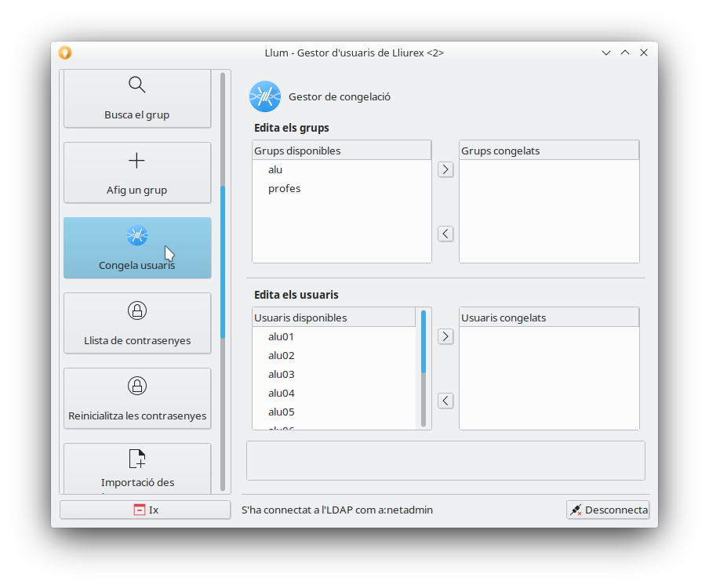Select the profes group in available groups
The height and width of the screenshot is (588, 709).
click(x=284, y=189)
